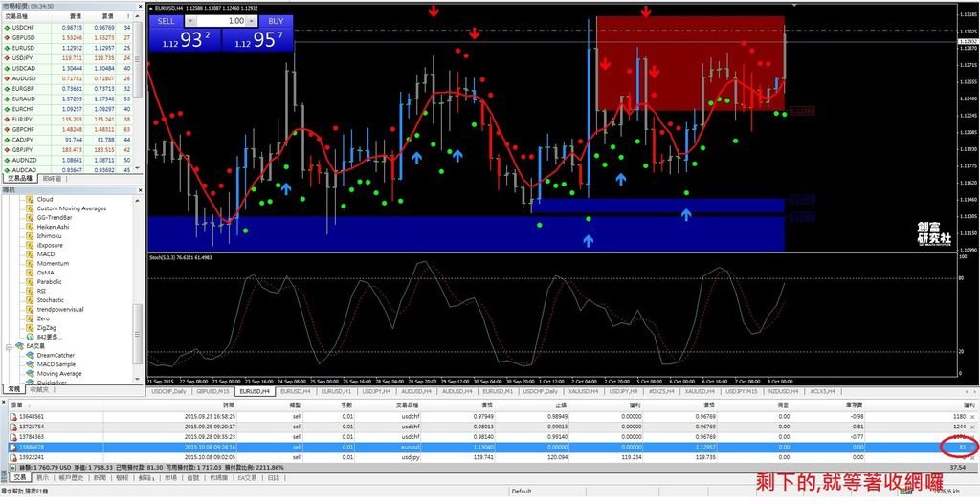Screen dimensions: 980x504
Task: Switch to the #CLX5,H4 chart tab
Action: tap(822, 391)
